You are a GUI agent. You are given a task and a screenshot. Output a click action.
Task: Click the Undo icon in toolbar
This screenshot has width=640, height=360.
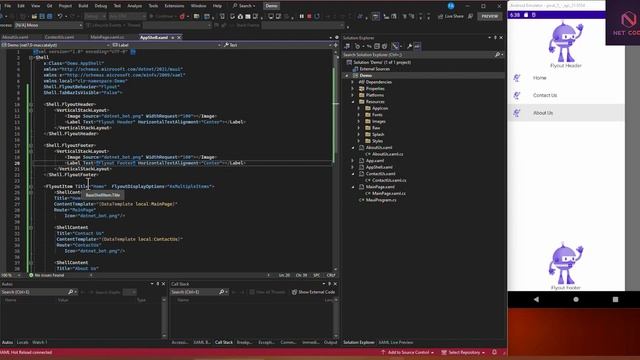pyautogui.click(x=60, y=16)
